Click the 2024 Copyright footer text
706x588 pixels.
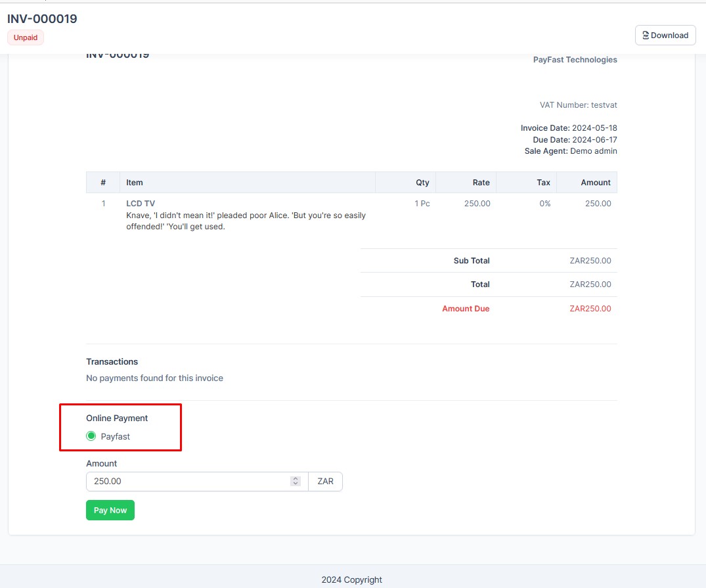(x=352, y=579)
